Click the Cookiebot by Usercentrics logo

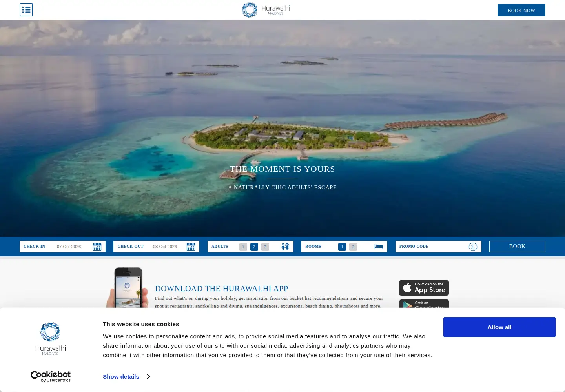point(51,376)
